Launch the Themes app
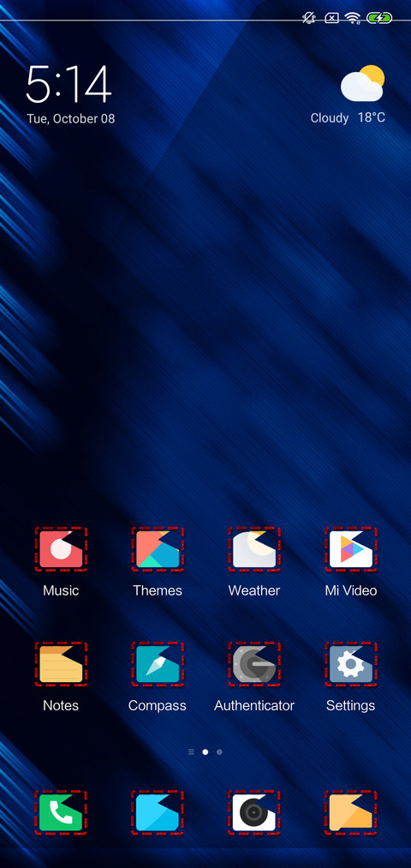This screenshot has width=411, height=868. tap(158, 548)
